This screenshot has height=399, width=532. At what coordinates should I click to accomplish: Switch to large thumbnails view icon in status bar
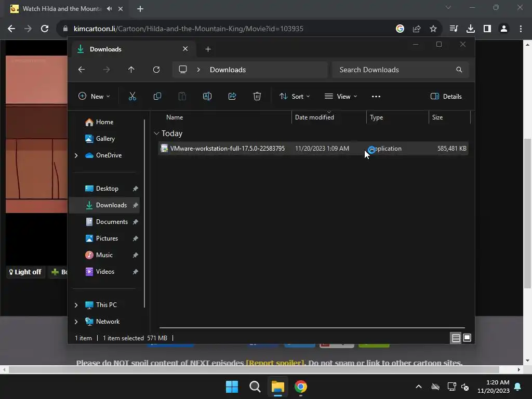pyautogui.click(x=467, y=338)
